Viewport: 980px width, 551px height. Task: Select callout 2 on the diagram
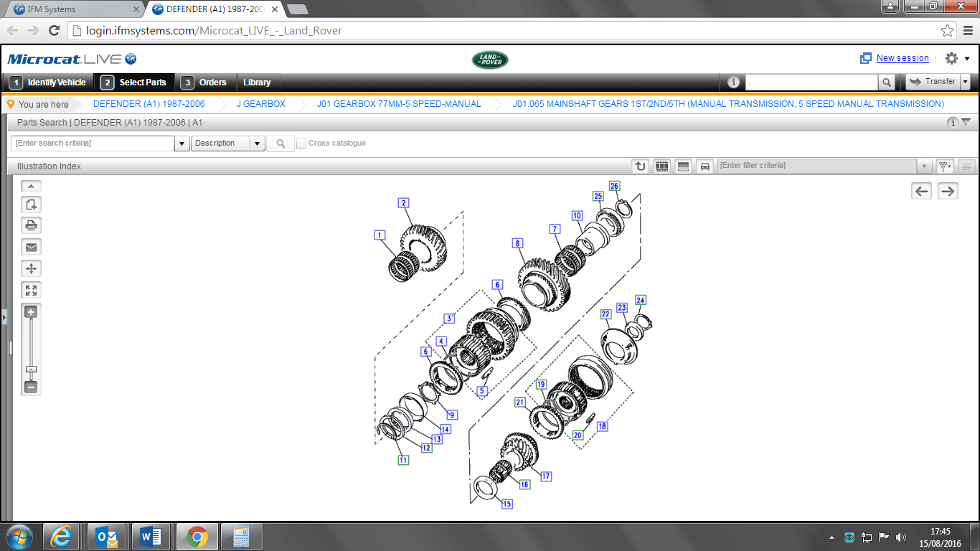(404, 202)
